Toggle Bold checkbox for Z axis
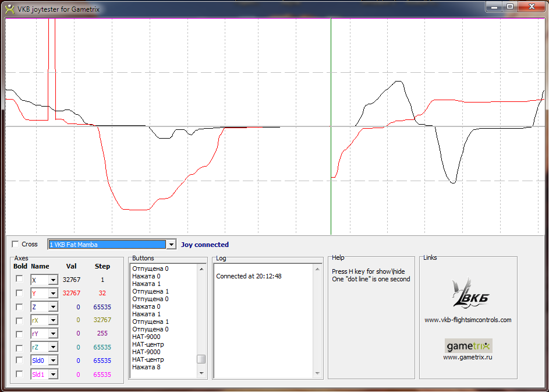Image resolution: width=549 pixels, height=392 pixels. pos(19,306)
